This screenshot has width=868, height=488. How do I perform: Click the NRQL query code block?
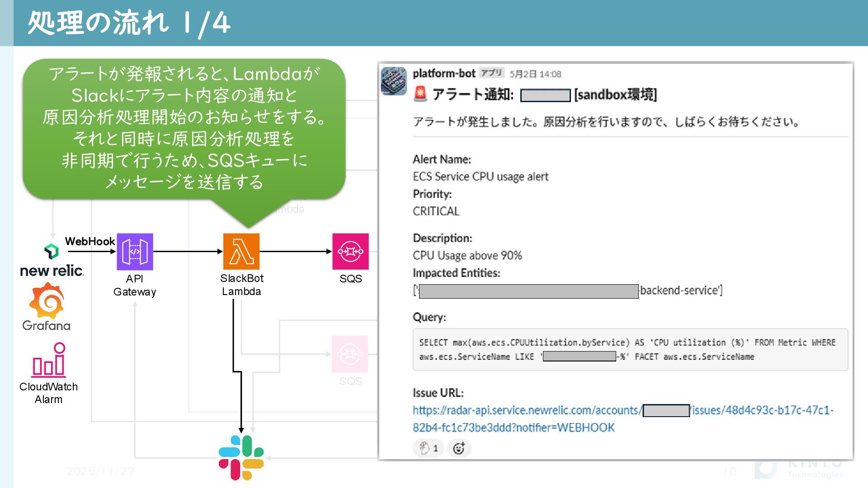[630, 350]
